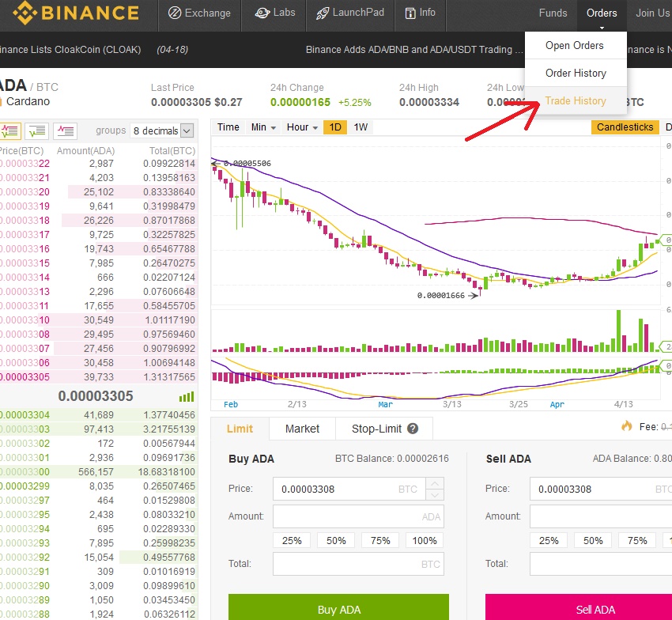Set Sell amount to 75%

click(x=637, y=541)
